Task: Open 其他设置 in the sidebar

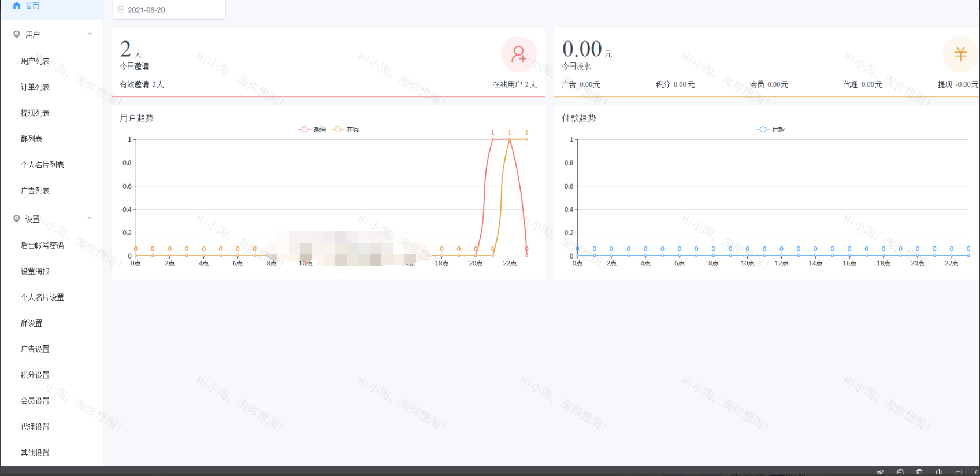Action: click(35, 452)
